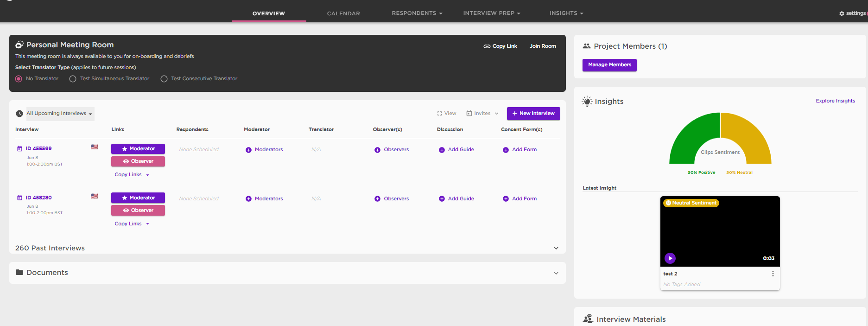Click the Project Members people icon
This screenshot has width=868, height=326.
(587, 46)
